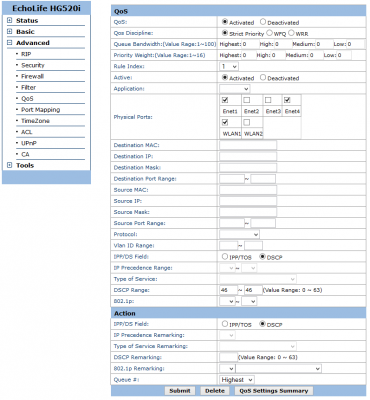Image resolution: width=370 pixels, height=400 pixels.
Task: Open the Rule Index dropdown
Action: point(229,66)
